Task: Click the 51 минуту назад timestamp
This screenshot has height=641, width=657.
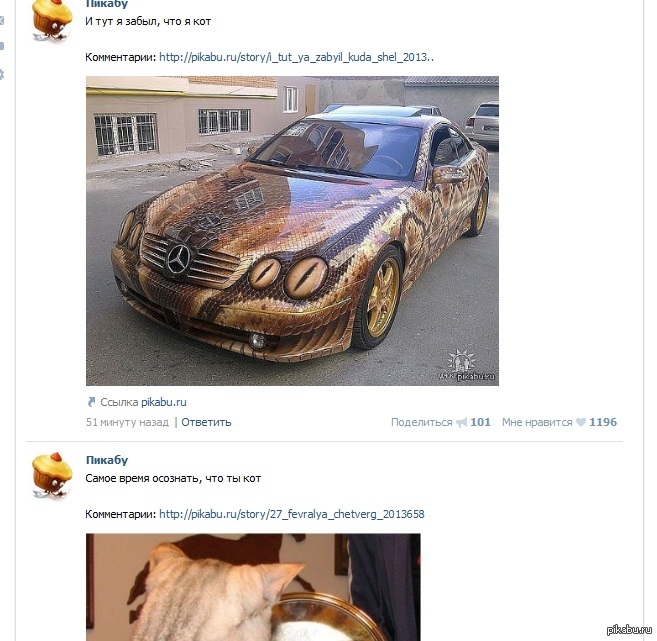Action: click(127, 422)
